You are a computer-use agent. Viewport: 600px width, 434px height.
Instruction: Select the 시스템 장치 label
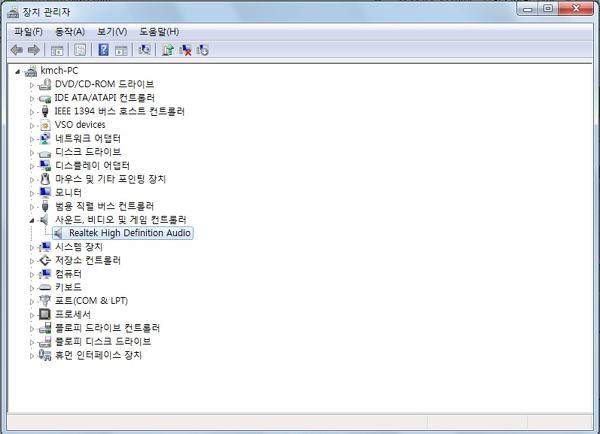pos(78,247)
